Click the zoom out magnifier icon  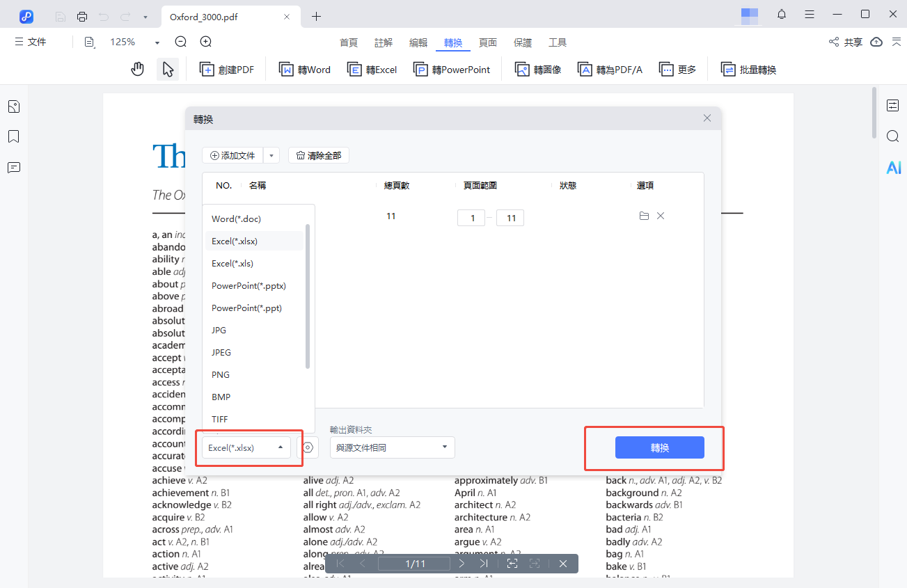click(181, 42)
